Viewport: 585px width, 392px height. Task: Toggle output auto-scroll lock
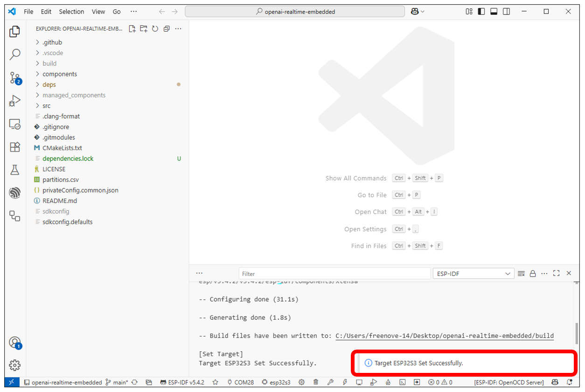pyautogui.click(x=533, y=273)
